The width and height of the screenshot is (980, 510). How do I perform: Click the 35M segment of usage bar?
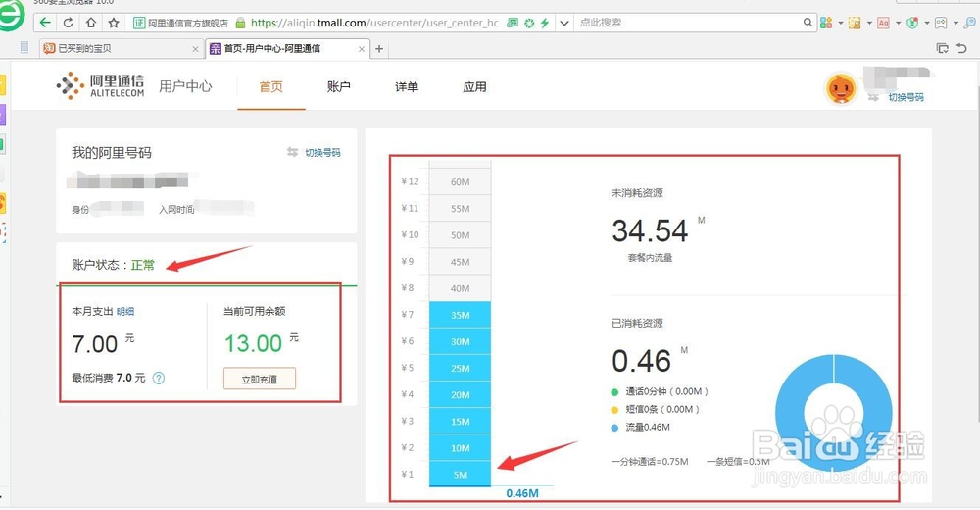pos(460,315)
